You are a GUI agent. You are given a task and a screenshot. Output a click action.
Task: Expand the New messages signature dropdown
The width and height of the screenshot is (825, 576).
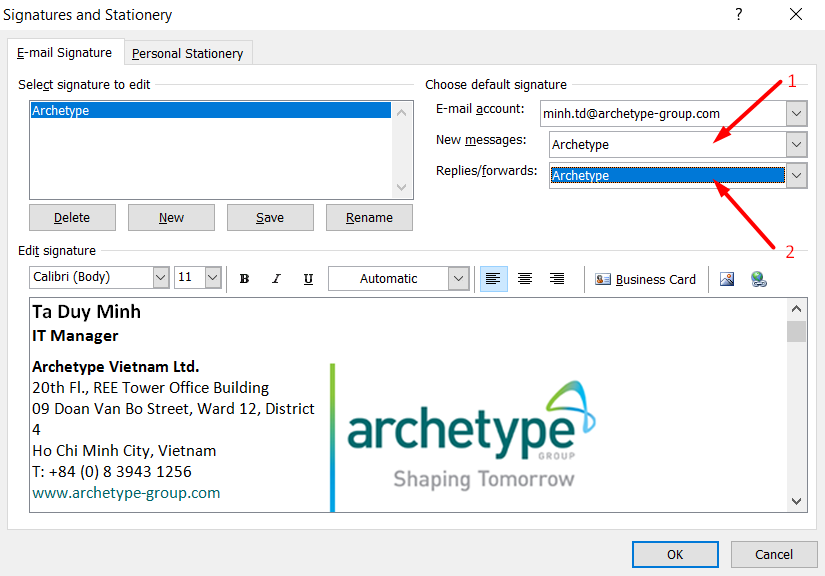(x=797, y=144)
